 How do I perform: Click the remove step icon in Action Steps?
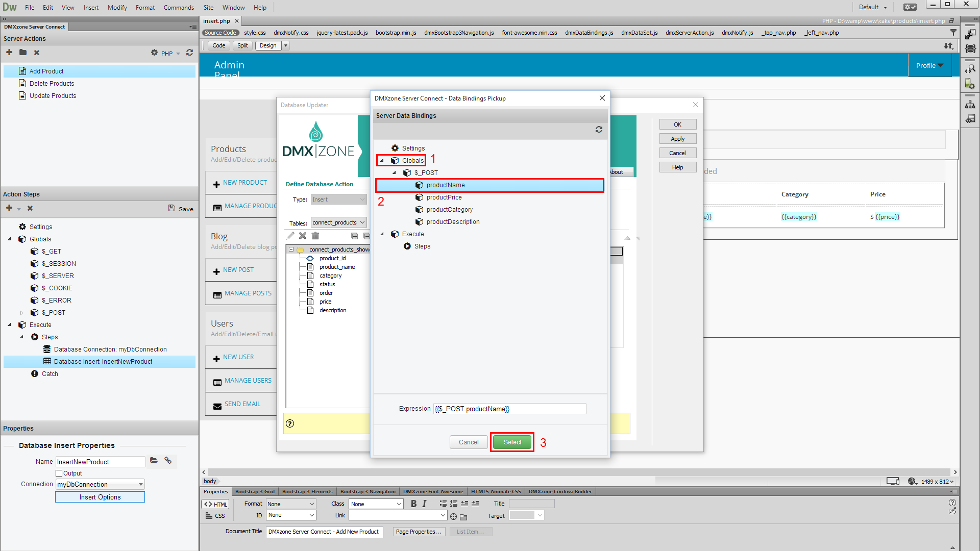30,208
